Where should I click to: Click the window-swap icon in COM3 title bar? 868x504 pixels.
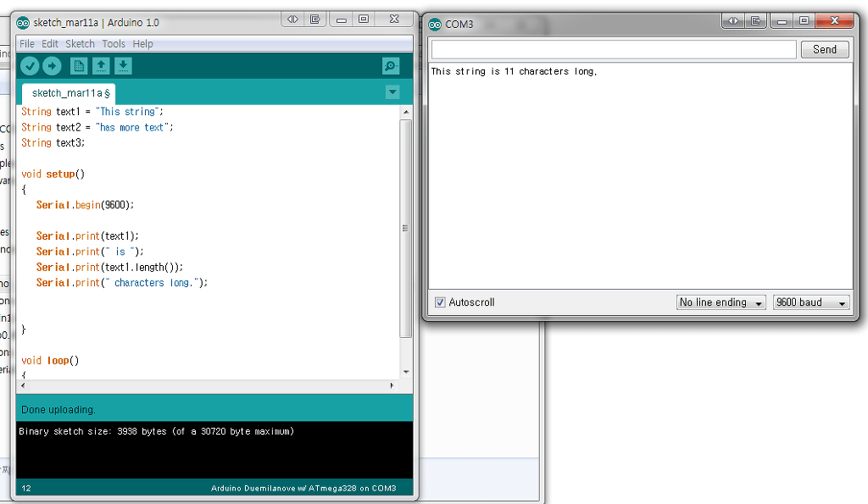(755, 21)
